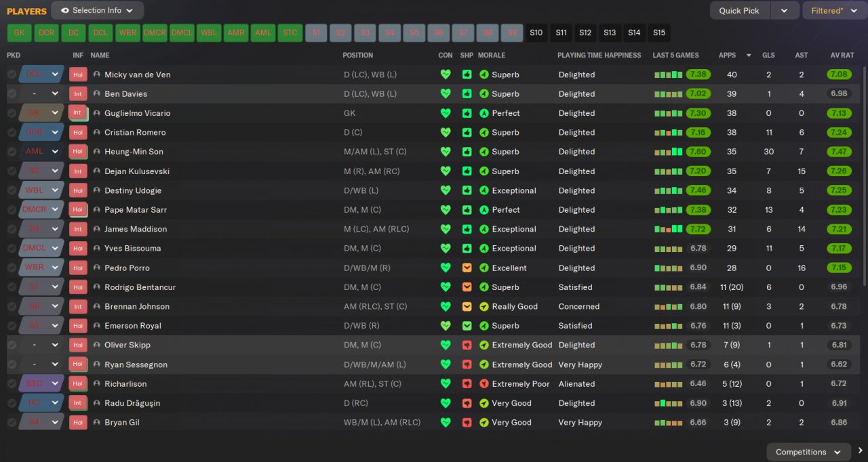The width and height of the screenshot is (868, 462).
Task: Click the condition heart for Ryan Sessegnon
Action: (446, 364)
